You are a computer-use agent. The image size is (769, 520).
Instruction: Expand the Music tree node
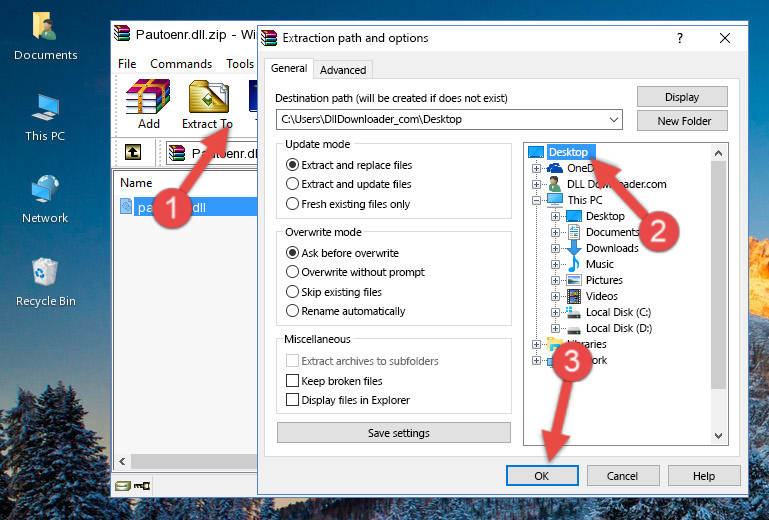(555, 264)
